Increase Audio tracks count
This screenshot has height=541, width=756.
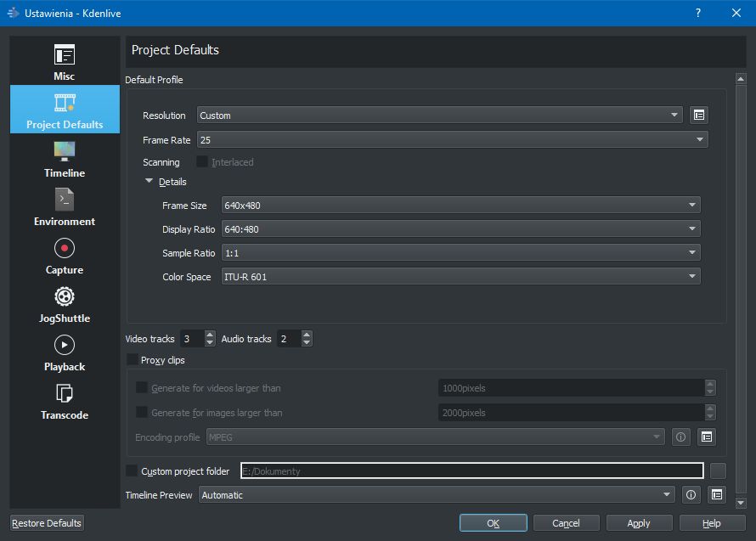[x=307, y=335]
